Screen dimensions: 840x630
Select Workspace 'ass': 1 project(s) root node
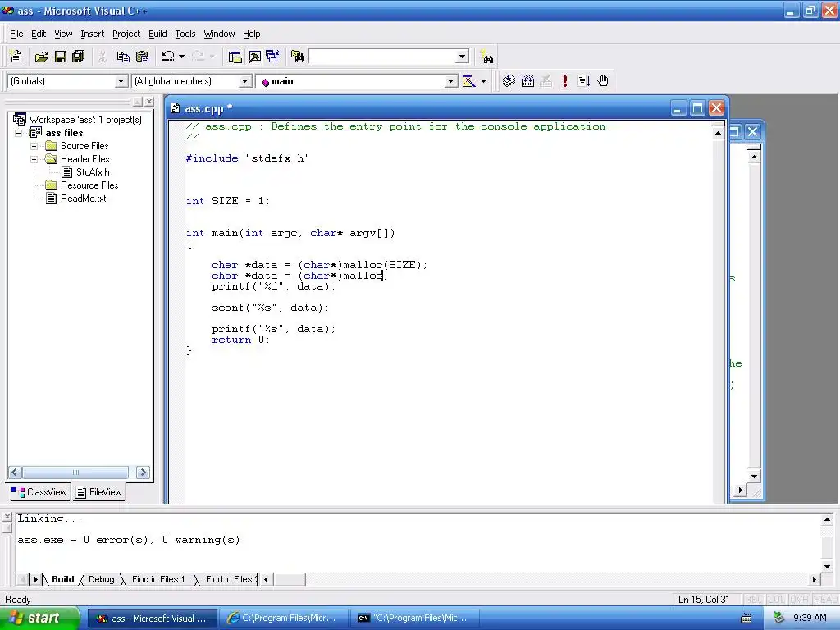[78, 120]
